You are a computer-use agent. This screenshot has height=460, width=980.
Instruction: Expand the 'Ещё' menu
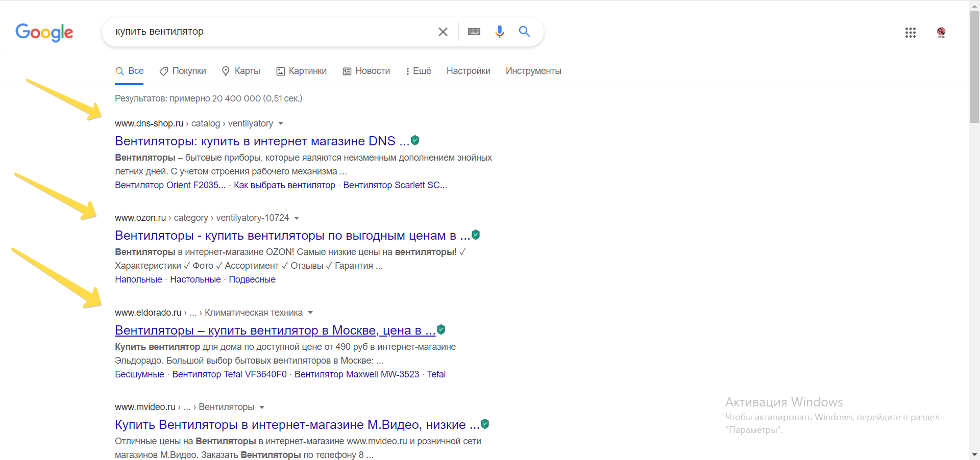[x=419, y=71]
